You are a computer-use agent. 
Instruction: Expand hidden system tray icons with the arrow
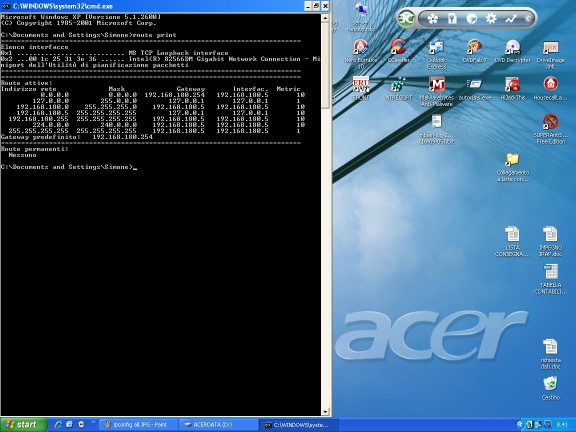[520, 425]
